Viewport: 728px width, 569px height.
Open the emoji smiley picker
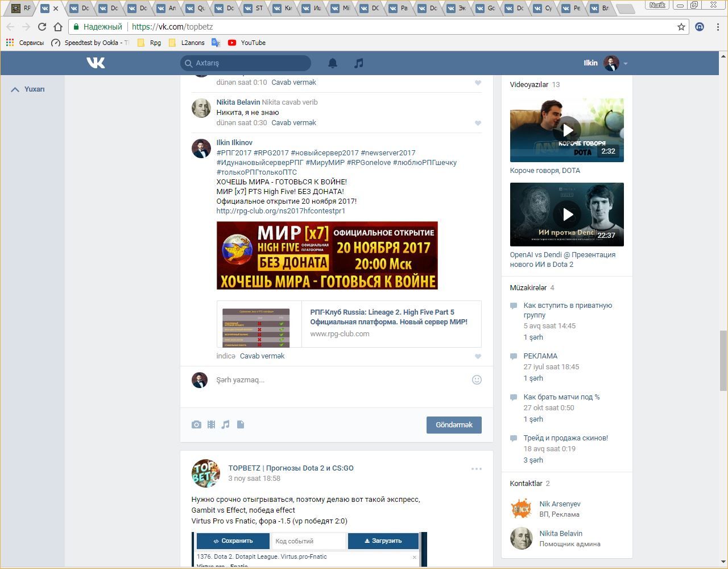pos(477,380)
